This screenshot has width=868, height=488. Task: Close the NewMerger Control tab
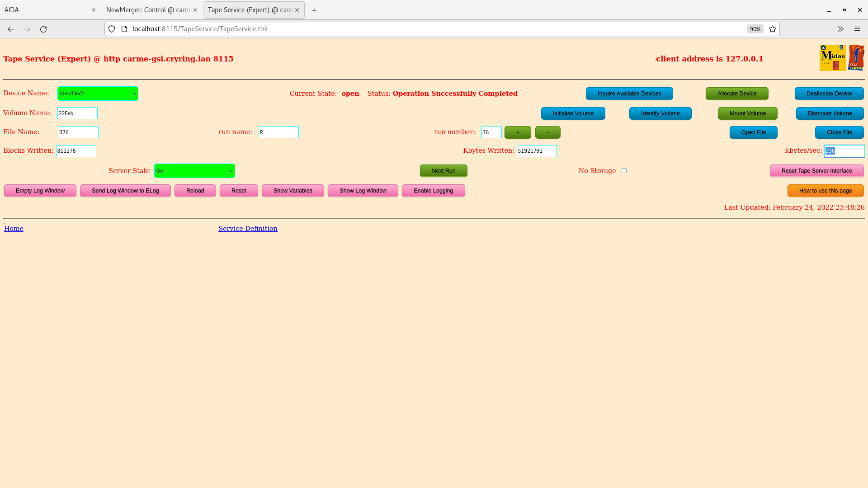click(195, 10)
